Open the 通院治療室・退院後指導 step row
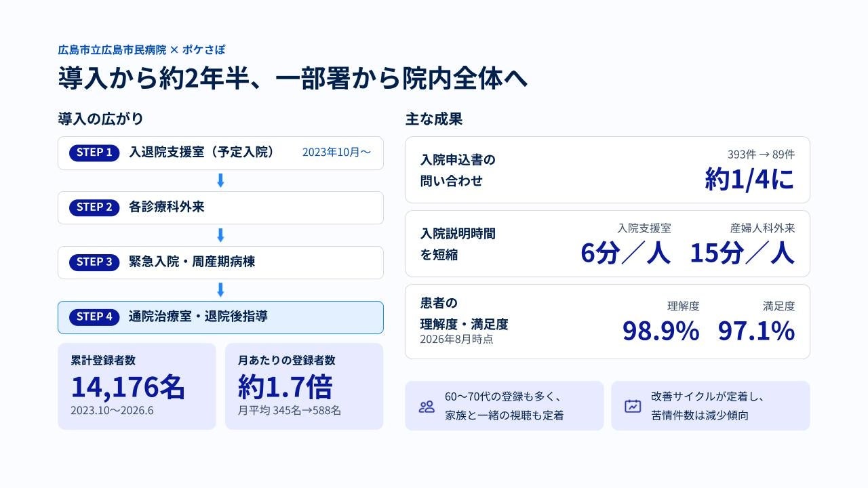868x488 pixels. click(x=220, y=317)
